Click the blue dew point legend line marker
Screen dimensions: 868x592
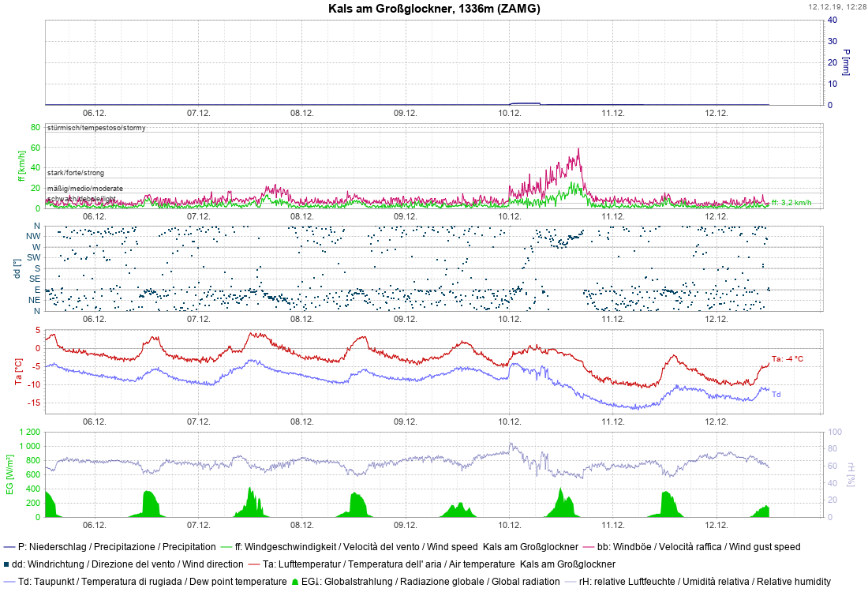tap(9, 582)
